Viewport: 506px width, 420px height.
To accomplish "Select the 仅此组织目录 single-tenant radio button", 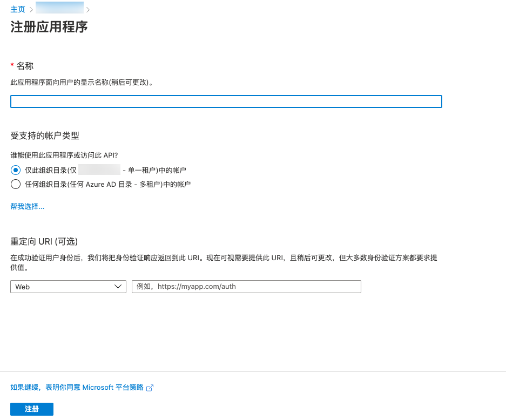I will click(16, 170).
